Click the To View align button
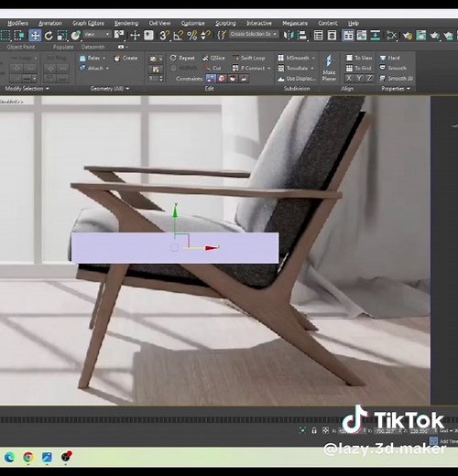 (359, 58)
